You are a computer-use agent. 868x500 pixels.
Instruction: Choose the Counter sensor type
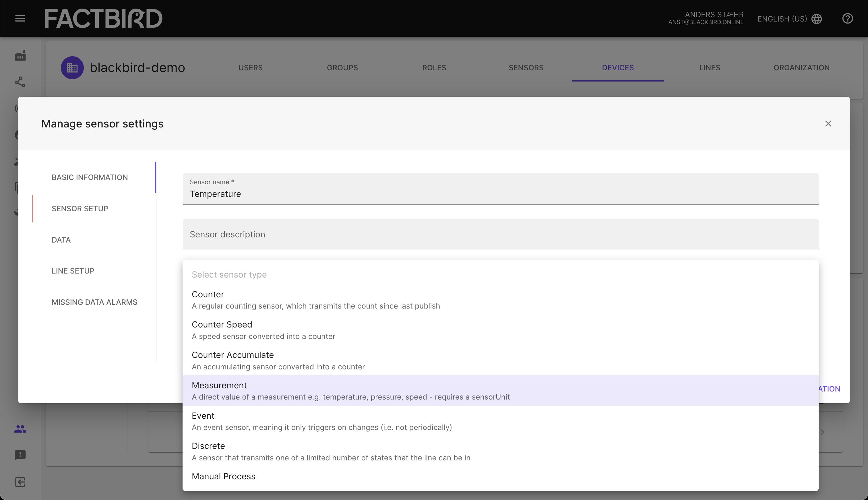click(x=500, y=300)
